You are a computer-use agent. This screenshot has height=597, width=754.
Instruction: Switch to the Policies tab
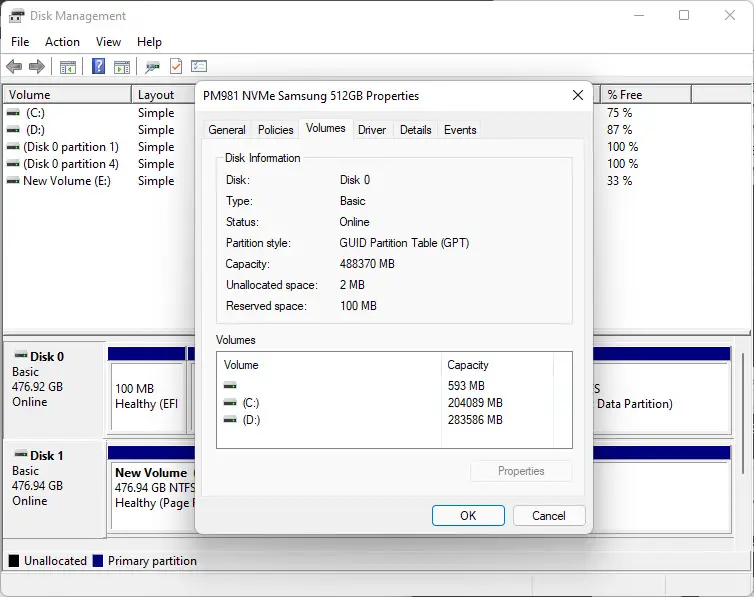click(276, 130)
